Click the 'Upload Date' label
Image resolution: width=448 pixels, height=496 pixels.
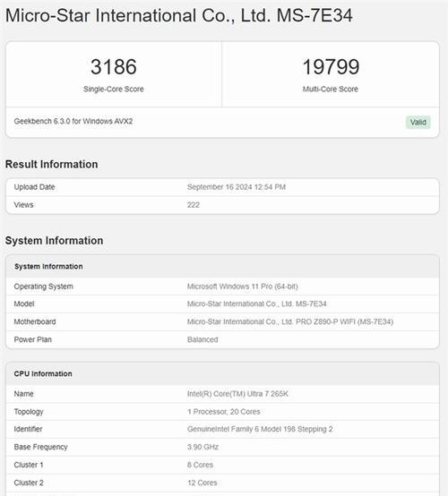pyautogui.click(x=34, y=187)
